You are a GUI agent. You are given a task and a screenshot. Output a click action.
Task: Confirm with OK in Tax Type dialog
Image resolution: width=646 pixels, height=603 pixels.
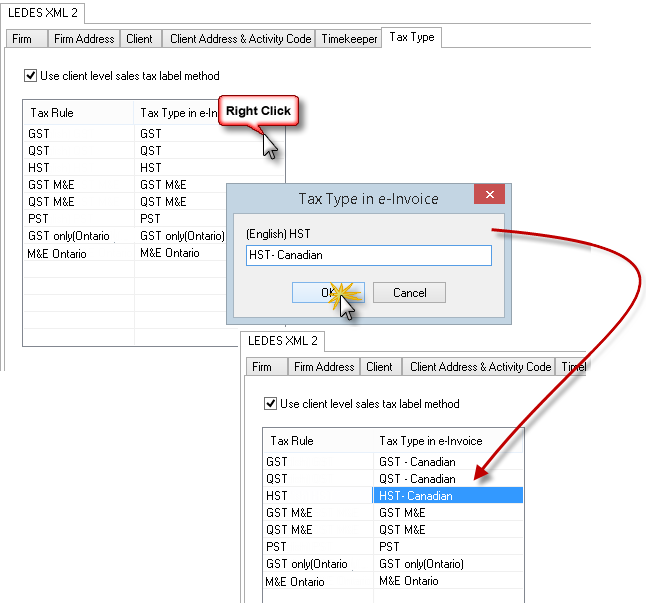(328, 292)
